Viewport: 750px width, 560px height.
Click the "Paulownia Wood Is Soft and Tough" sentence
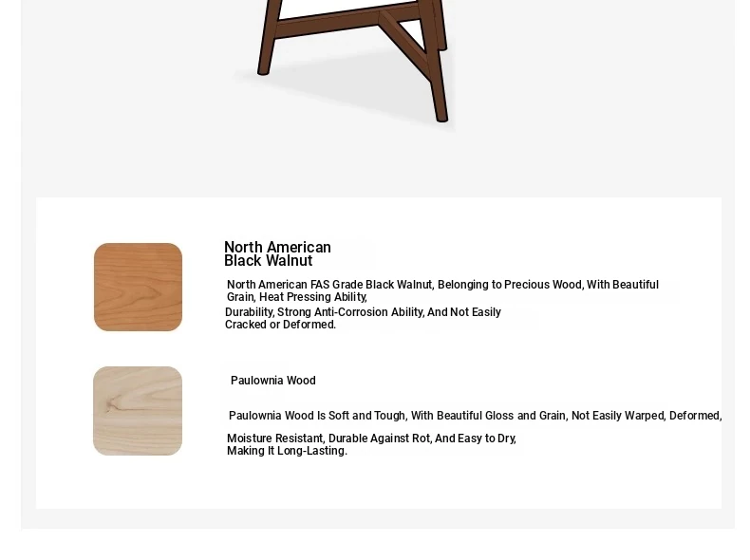317,416
